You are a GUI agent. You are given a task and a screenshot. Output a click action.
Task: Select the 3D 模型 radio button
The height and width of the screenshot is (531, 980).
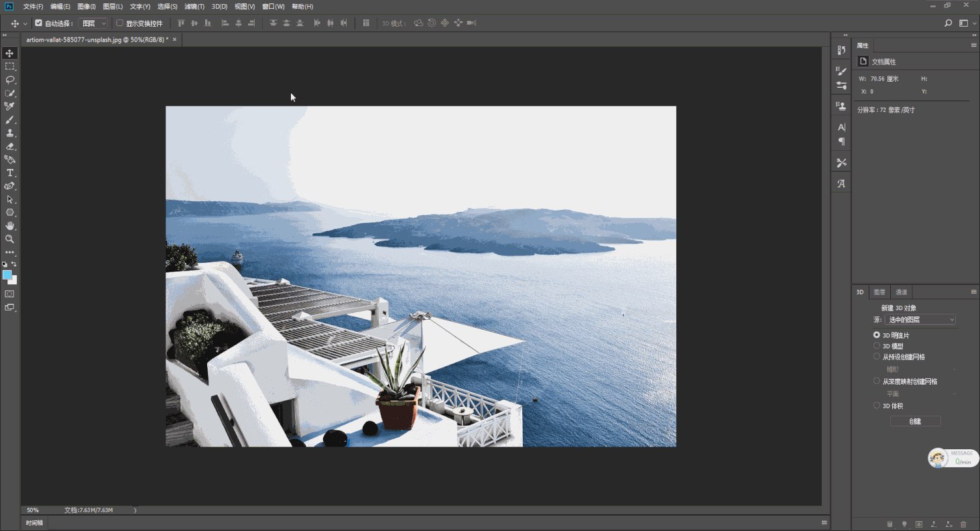877,345
